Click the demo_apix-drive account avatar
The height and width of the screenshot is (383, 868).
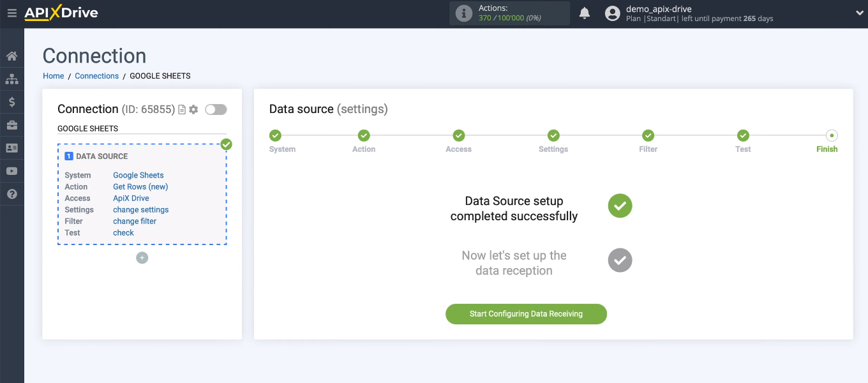point(611,12)
